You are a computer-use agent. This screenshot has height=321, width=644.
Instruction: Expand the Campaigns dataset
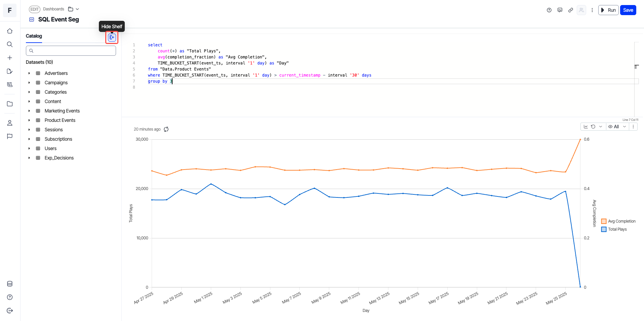29,83
